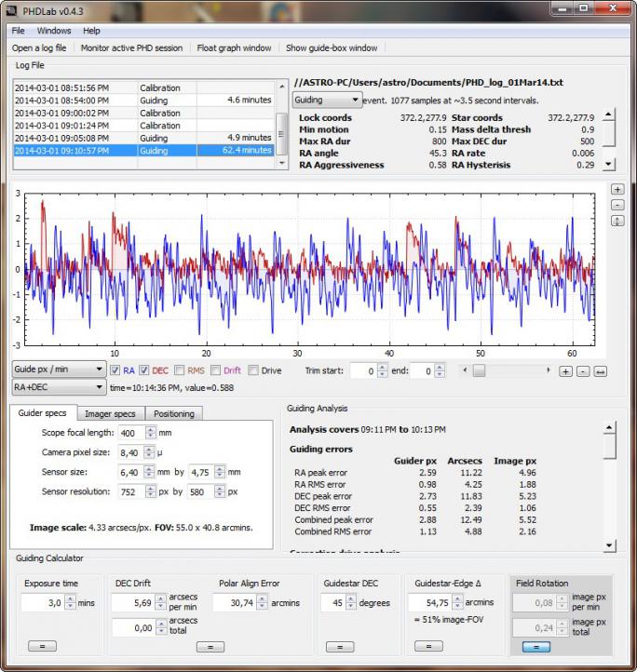Click the RA peak error row
This screenshot has height=672, width=637.
(414, 473)
